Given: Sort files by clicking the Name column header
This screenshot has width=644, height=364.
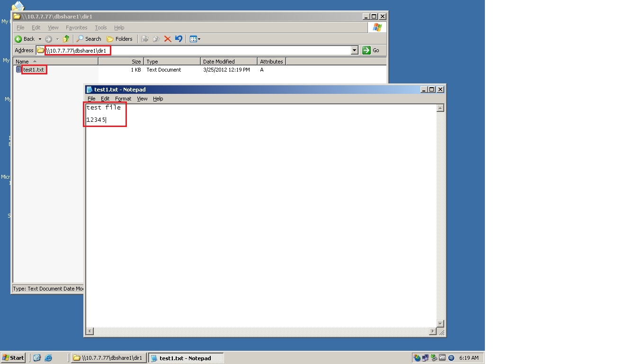Looking at the screenshot, I should [x=23, y=61].
